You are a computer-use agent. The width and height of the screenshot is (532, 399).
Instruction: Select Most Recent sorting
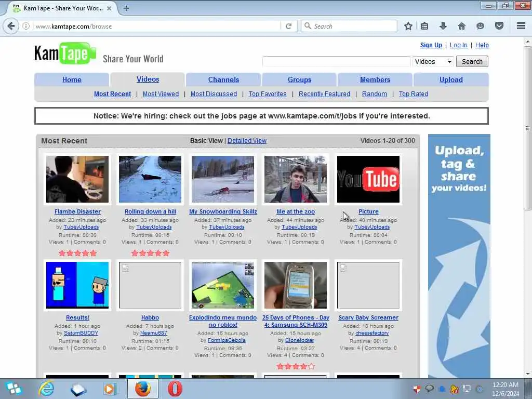click(x=112, y=94)
